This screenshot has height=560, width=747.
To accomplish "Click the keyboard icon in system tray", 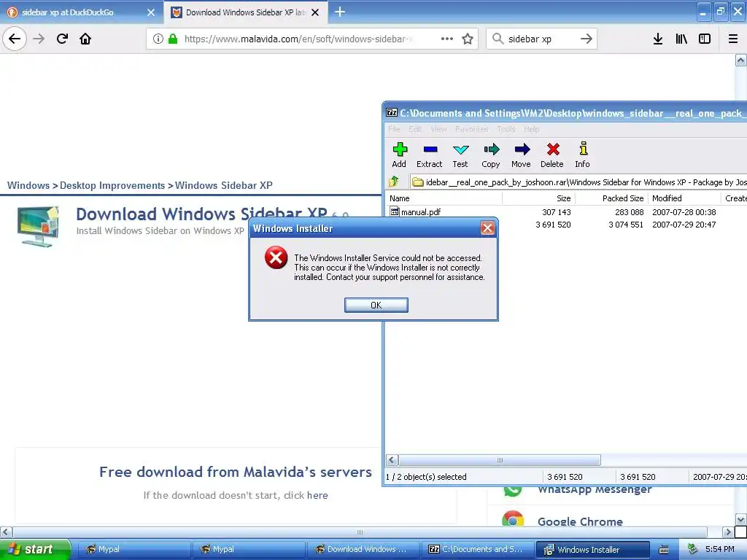I will tap(664, 550).
